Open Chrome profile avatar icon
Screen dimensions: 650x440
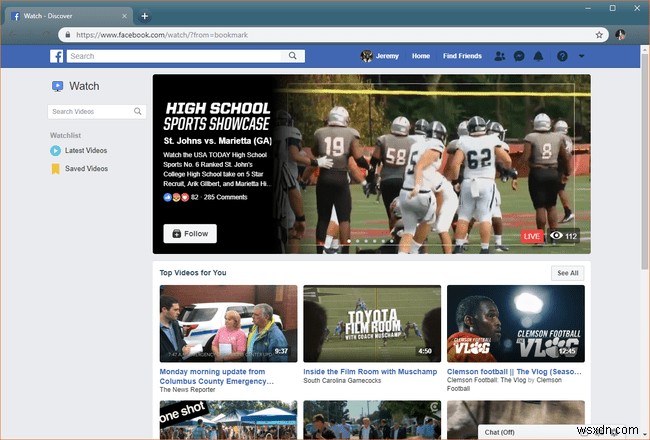[620, 35]
